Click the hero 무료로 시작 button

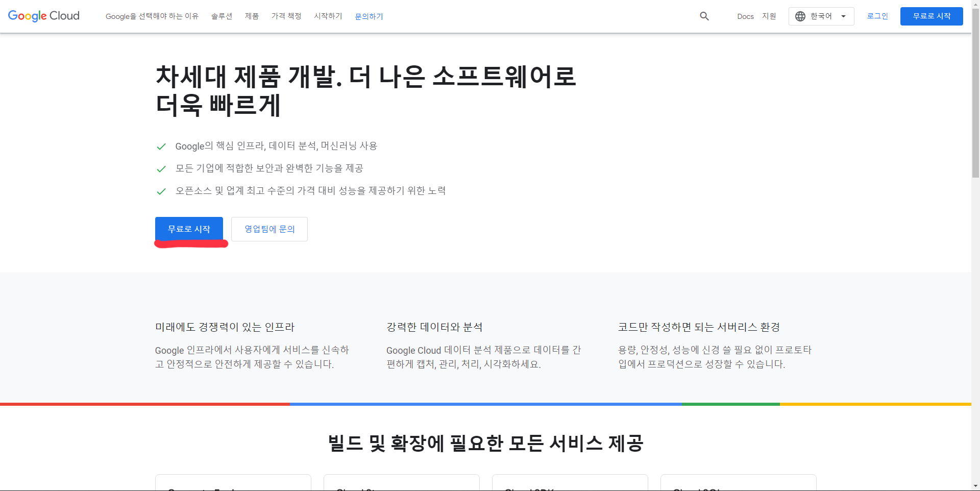tap(189, 229)
